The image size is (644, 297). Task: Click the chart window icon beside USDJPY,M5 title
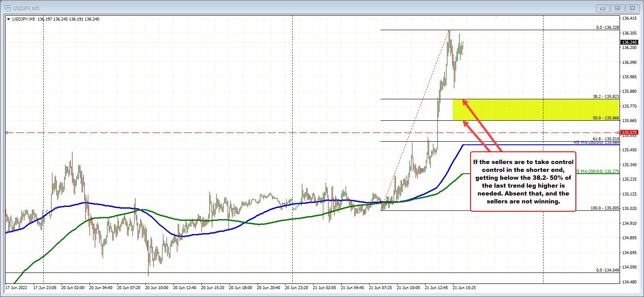7,8
